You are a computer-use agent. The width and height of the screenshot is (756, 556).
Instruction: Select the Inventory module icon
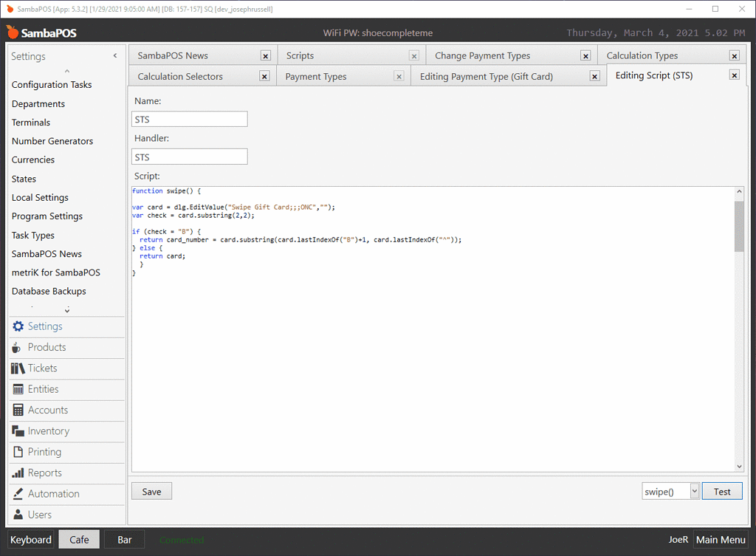[x=18, y=431]
